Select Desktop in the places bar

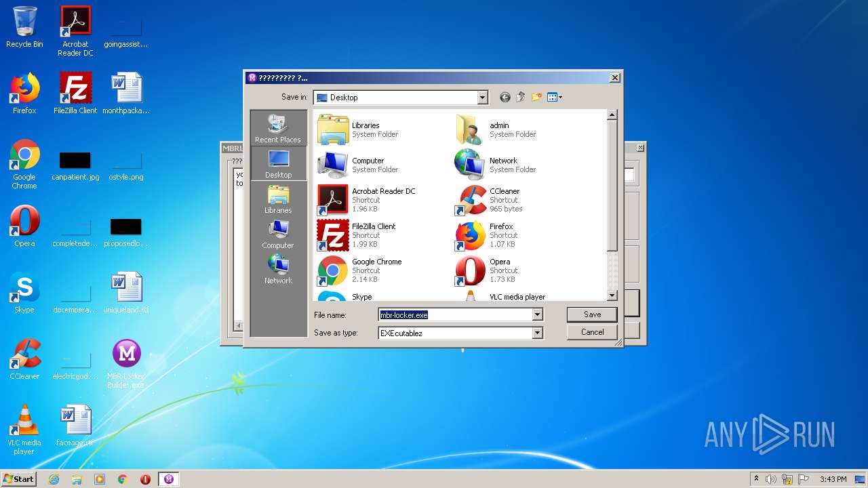[278, 163]
